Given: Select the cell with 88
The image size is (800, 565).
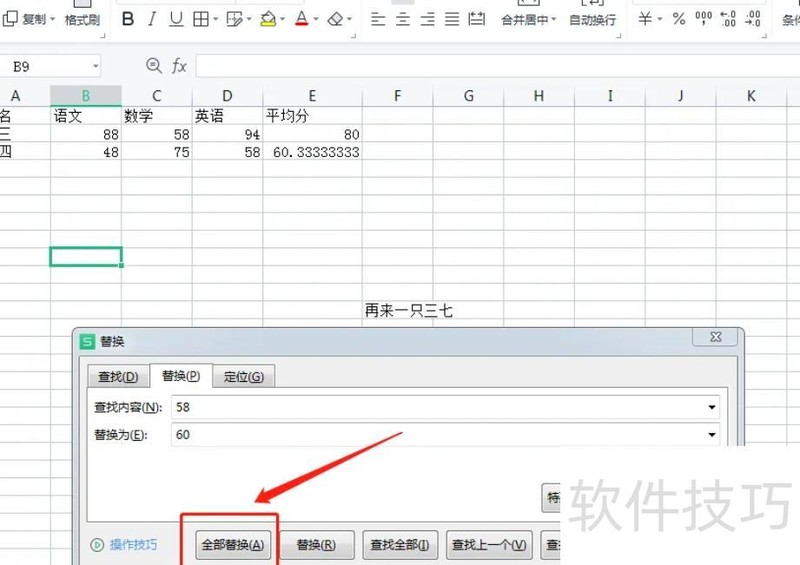Looking at the screenshot, I should (86, 134).
